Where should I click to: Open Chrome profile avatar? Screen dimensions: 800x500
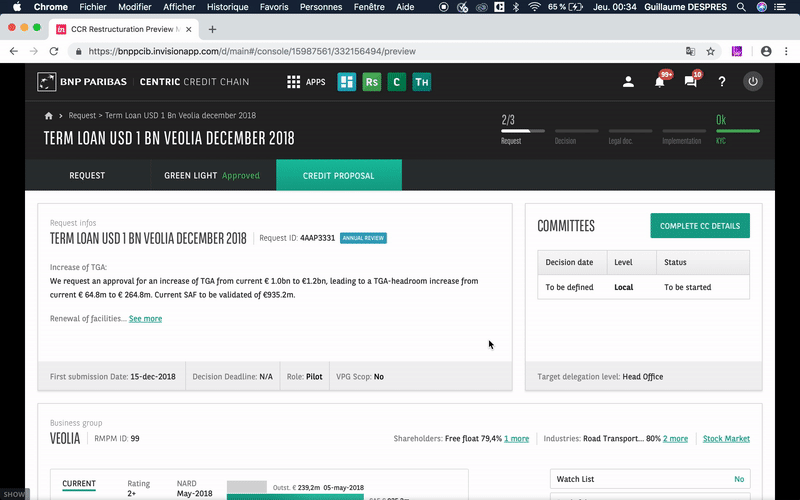coord(766,51)
